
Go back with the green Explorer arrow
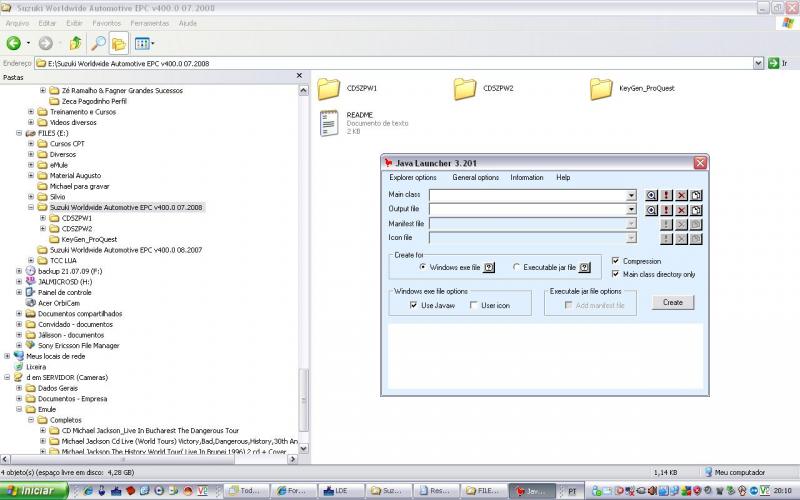pyautogui.click(x=14, y=43)
